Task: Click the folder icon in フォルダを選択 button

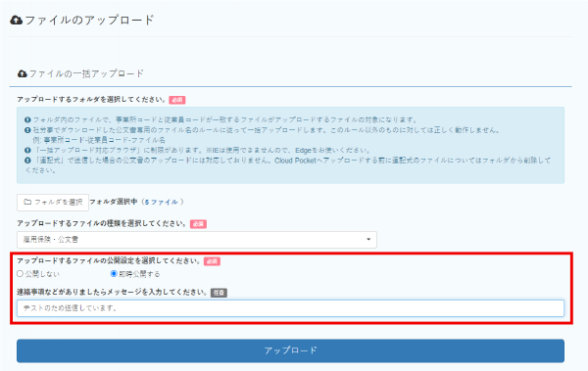Action: (x=27, y=202)
